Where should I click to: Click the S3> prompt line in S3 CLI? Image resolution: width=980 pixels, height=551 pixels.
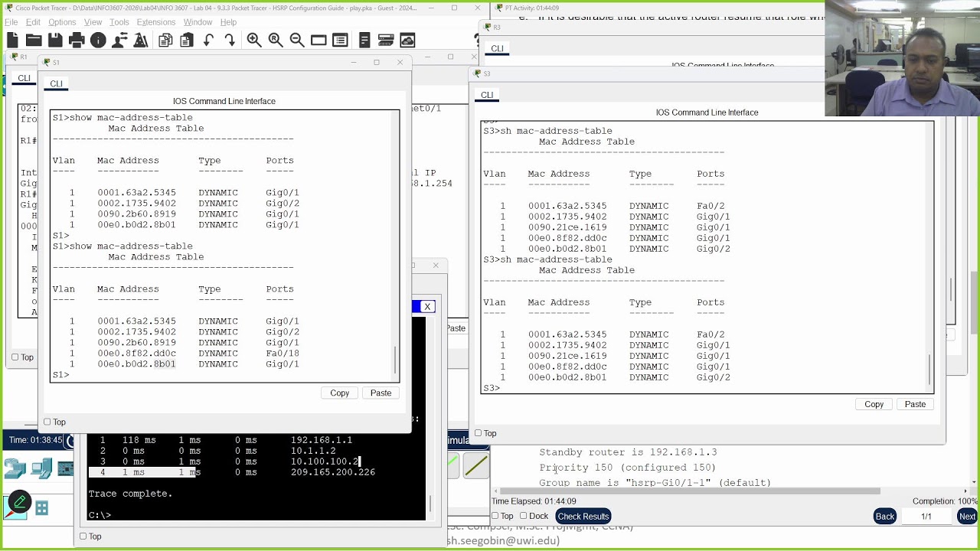(x=492, y=388)
